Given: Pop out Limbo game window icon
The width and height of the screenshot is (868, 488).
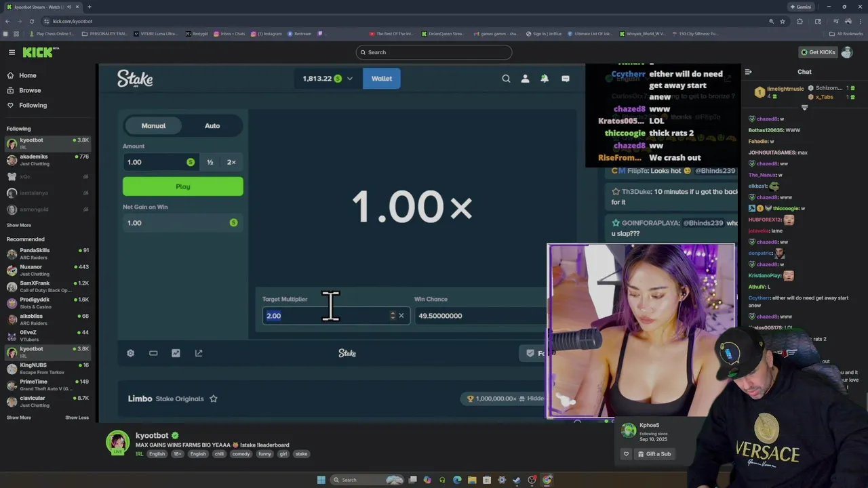Looking at the screenshot, I should click(199, 353).
